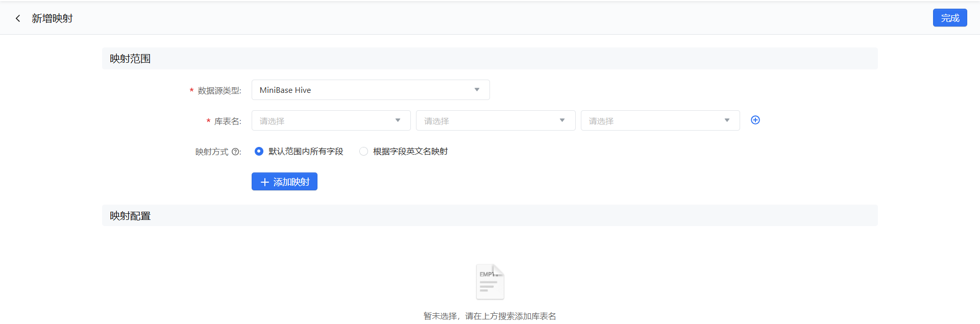980x324 pixels.
Task: Open the second 库表名 请选择 dropdown
Action: pos(496,120)
